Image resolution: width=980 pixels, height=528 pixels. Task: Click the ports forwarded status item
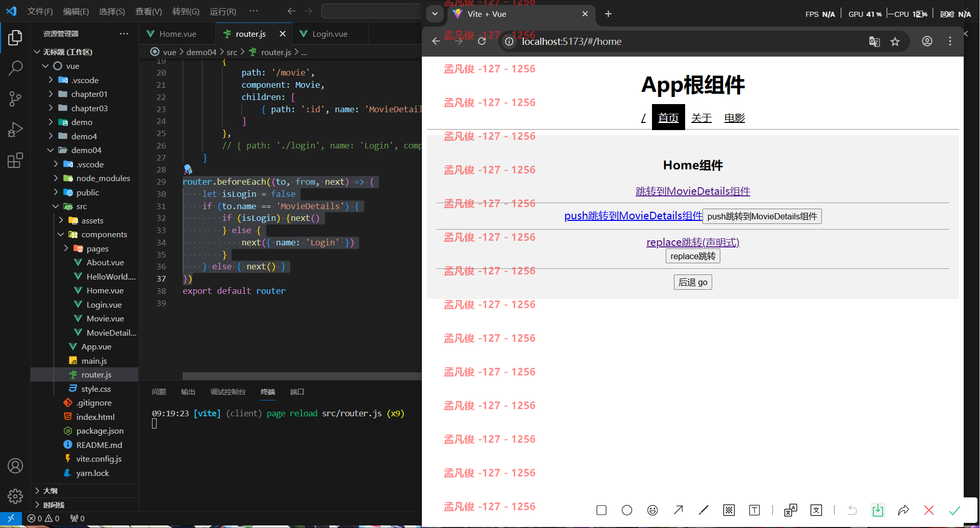click(77, 518)
